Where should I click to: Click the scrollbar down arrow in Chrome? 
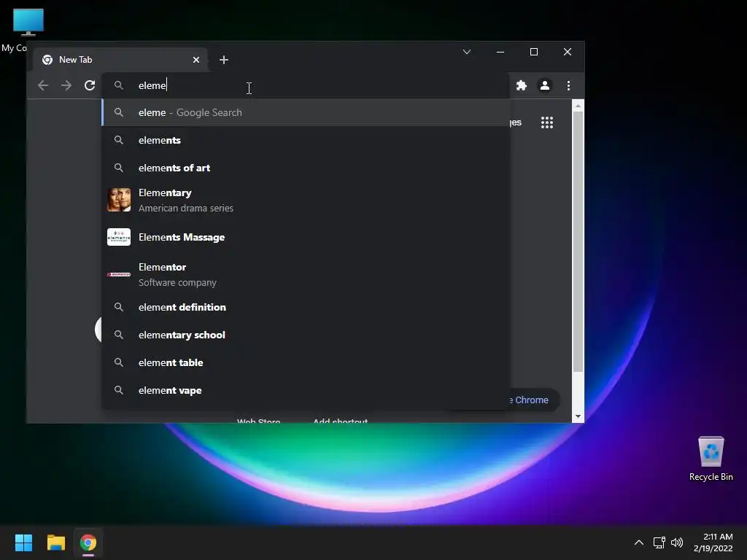tap(578, 416)
